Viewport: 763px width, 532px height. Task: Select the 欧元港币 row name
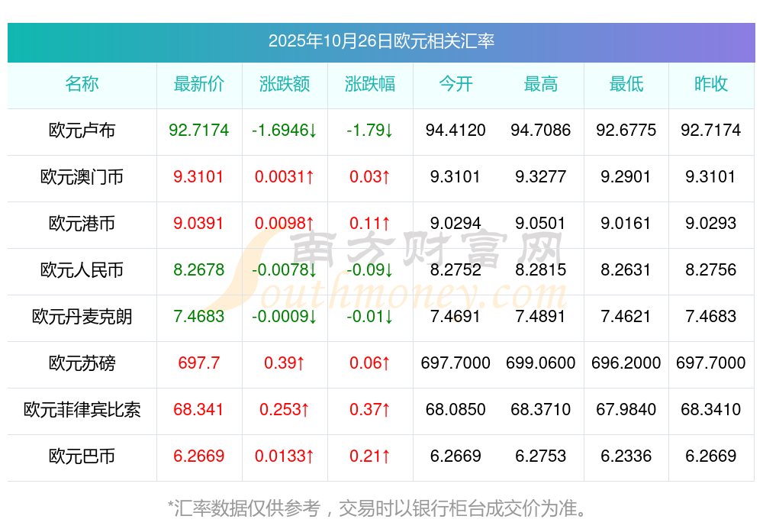click(82, 224)
